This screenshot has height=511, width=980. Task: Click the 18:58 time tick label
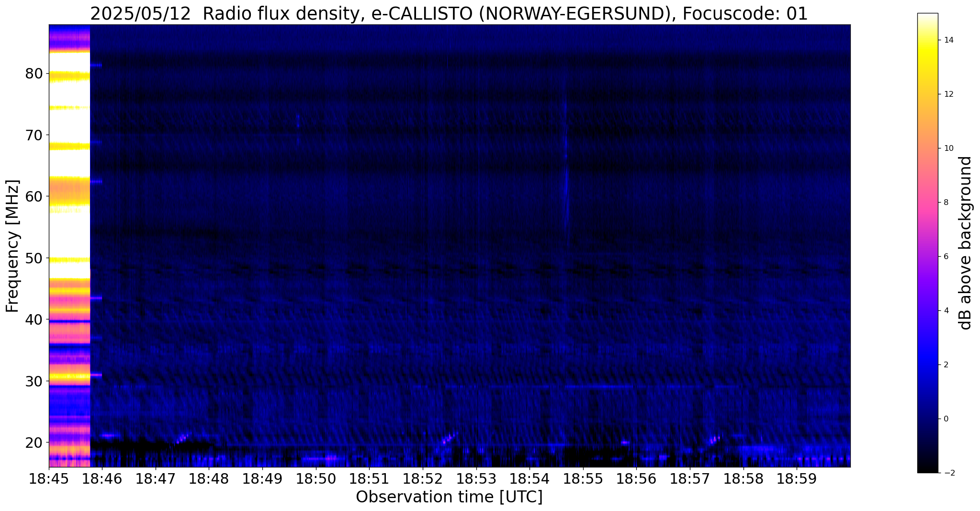tap(743, 478)
